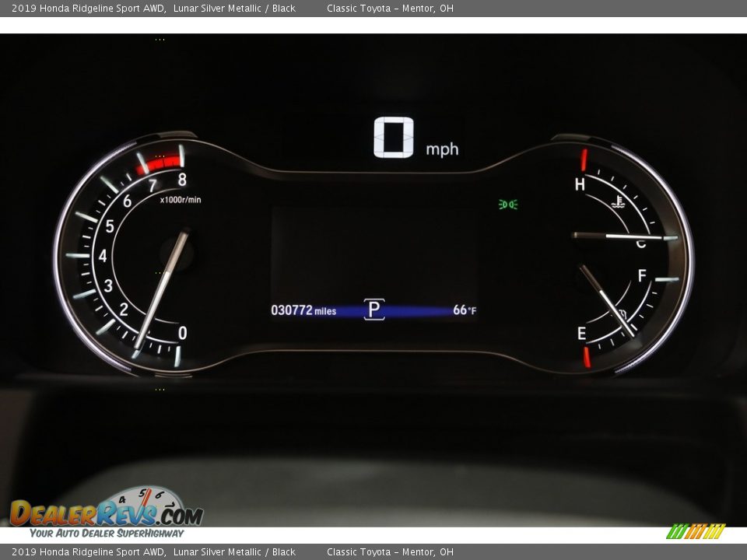Click the tachometer number 8

click(x=182, y=180)
